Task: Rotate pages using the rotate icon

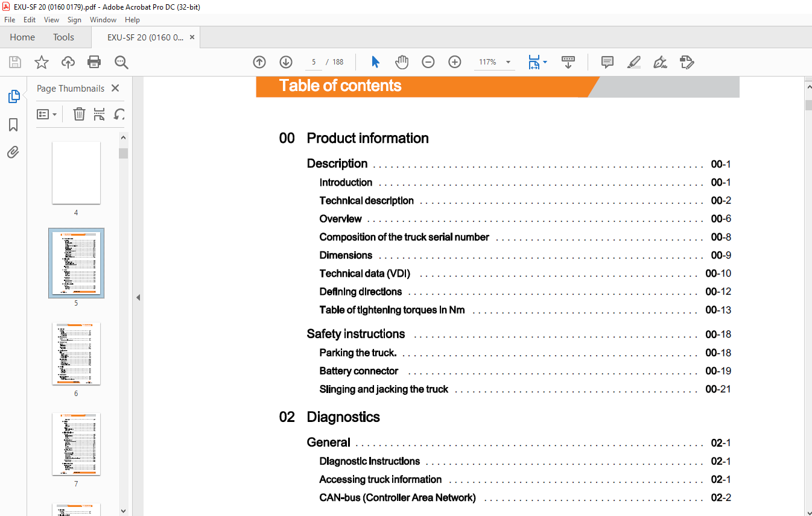Action: point(119,114)
